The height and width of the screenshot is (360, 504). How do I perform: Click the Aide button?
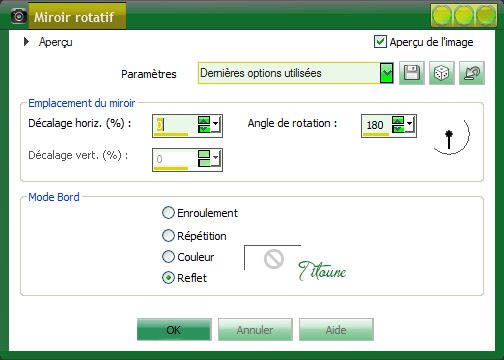click(x=336, y=330)
